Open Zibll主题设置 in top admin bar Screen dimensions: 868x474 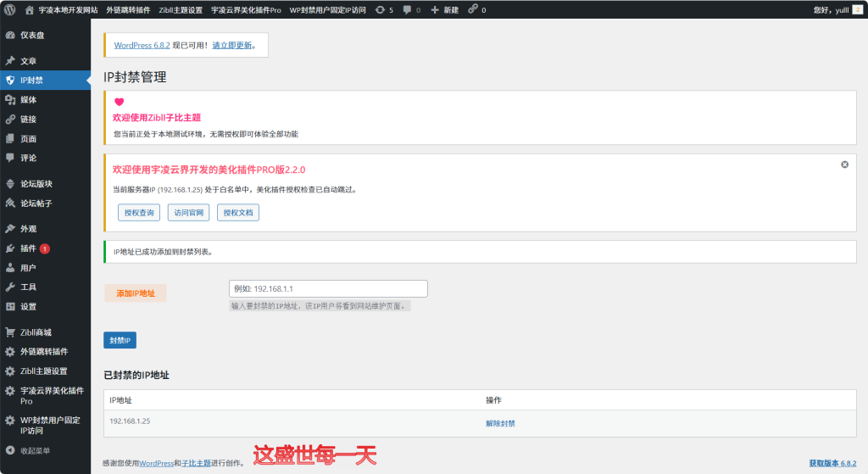(181, 10)
